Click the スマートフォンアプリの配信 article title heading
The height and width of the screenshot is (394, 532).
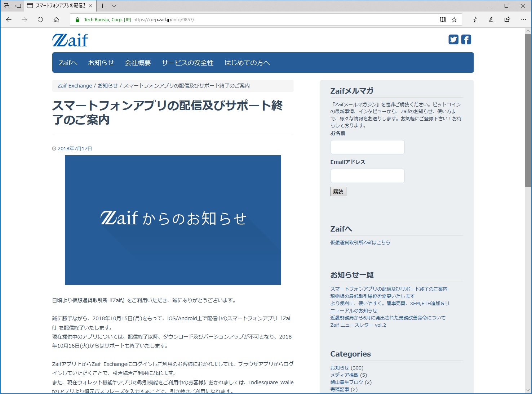pyautogui.click(x=168, y=112)
